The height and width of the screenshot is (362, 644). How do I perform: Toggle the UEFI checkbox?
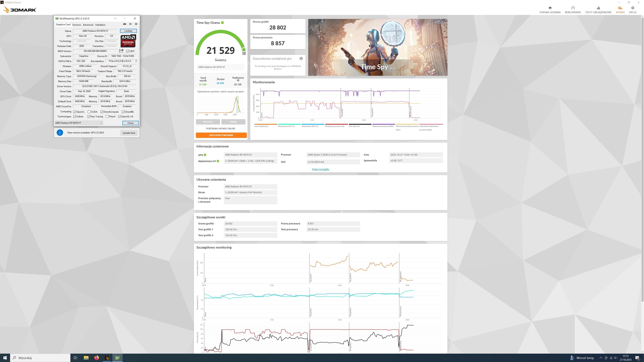point(127,51)
